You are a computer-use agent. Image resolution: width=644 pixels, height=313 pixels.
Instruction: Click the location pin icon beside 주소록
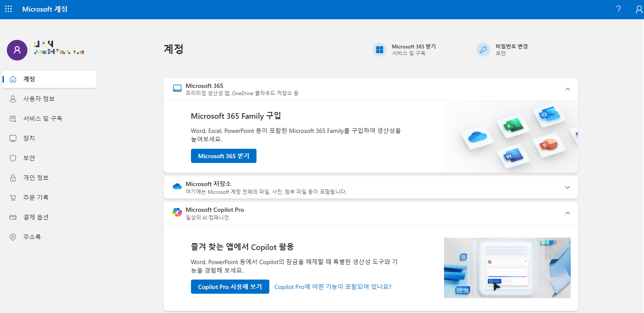pyautogui.click(x=13, y=237)
